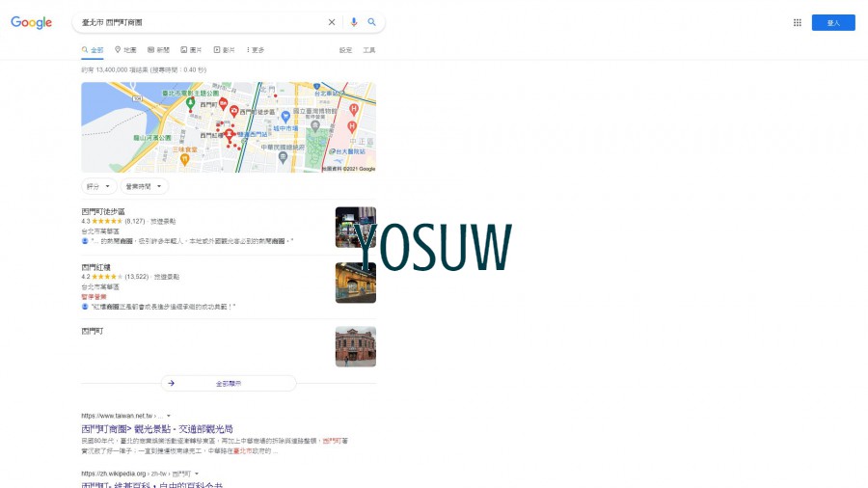Screen dimensions: 868x488
Task: Open the 西門町商圈 觀光景點 tourism bureau result
Action: (157, 429)
